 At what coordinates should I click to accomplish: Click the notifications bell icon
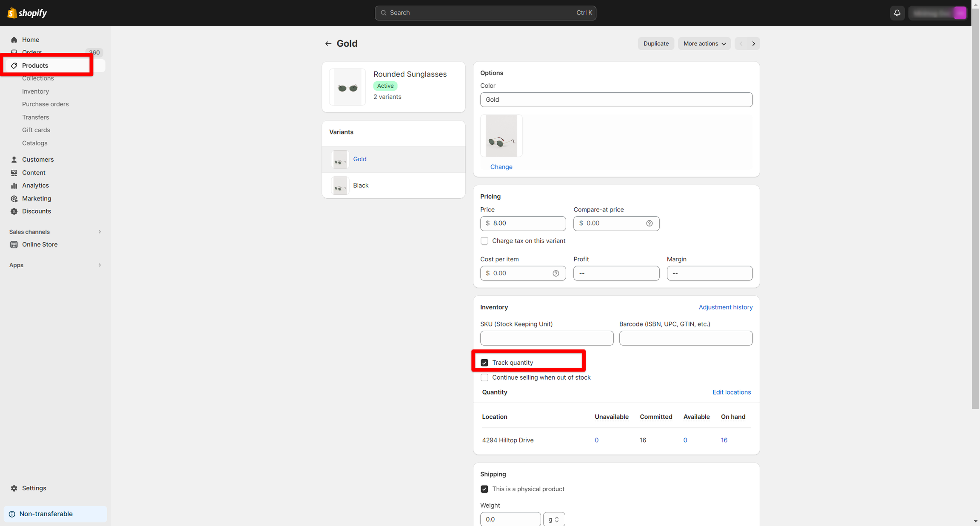point(897,13)
